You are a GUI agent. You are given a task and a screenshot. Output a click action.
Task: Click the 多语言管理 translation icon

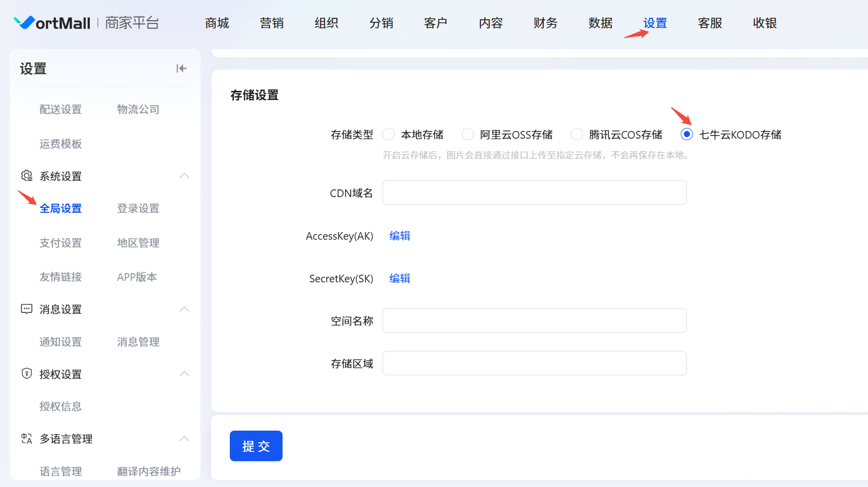(x=26, y=439)
